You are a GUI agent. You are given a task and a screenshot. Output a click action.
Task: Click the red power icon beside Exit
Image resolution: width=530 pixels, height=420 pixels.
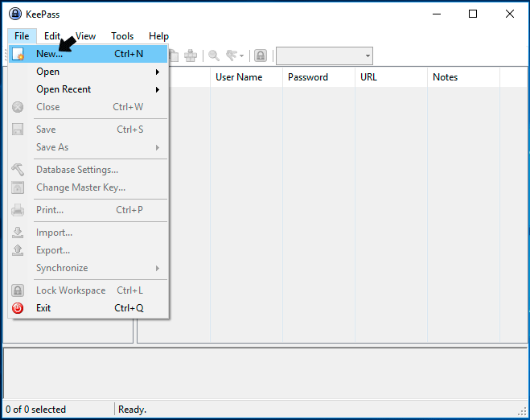pyautogui.click(x=18, y=308)
